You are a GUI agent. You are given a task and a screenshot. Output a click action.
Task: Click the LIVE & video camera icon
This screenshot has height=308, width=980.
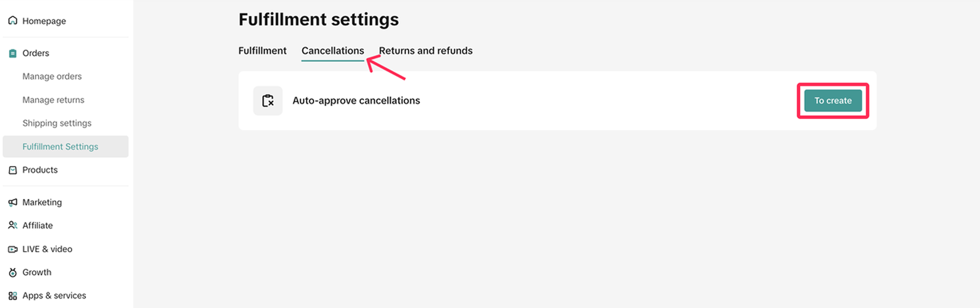point(13,249)
